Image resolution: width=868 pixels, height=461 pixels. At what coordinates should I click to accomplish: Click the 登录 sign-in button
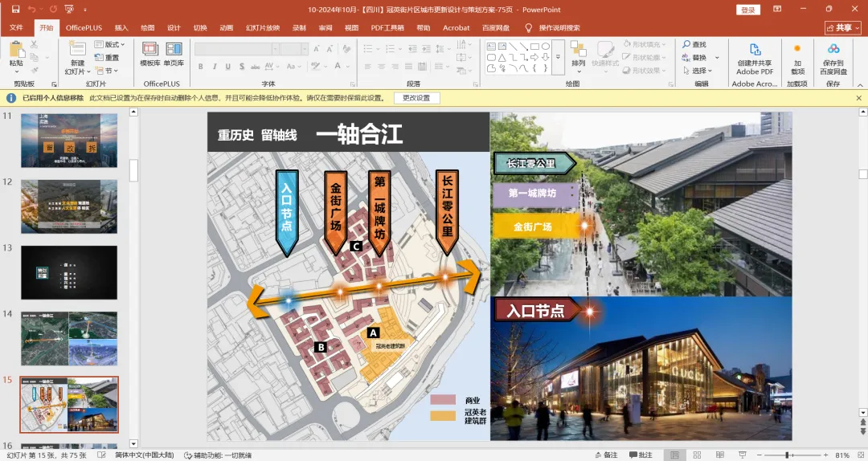748,10
